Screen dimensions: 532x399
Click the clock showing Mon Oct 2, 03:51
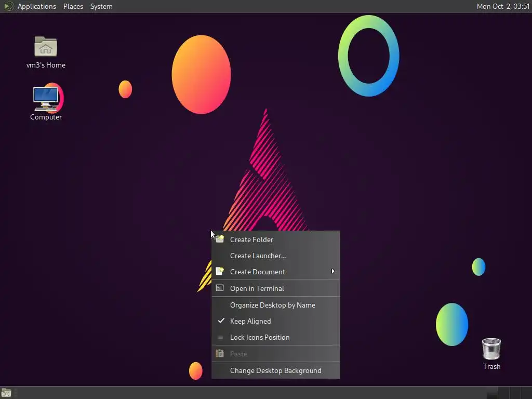click(503, 6)
